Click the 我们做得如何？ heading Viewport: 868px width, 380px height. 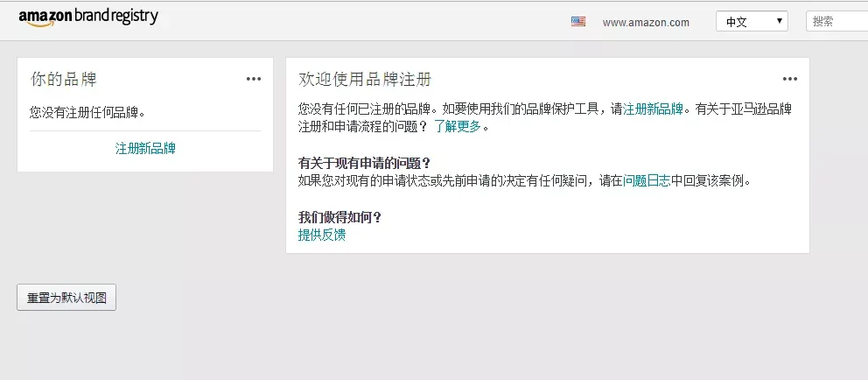pos(339,218)
